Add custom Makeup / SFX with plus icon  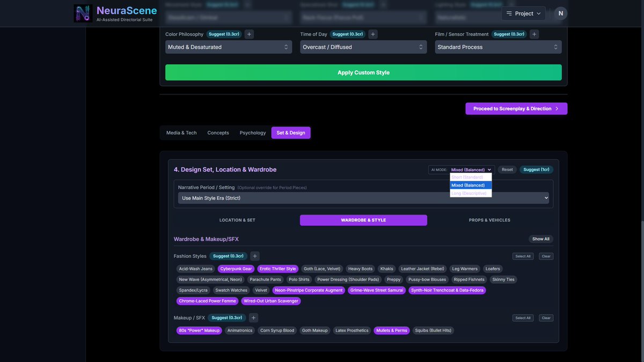254,318
